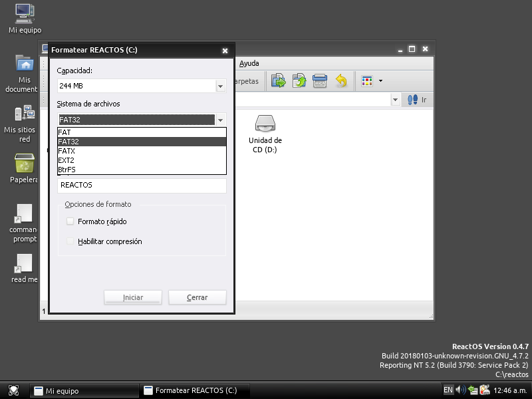Switch to Mi equipo taskbar button
This screenshot has width=532, height=399.
84,390
